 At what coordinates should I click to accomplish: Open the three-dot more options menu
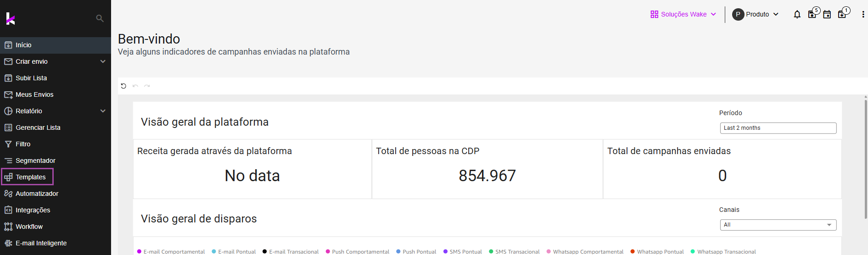[x=863, y=14]
